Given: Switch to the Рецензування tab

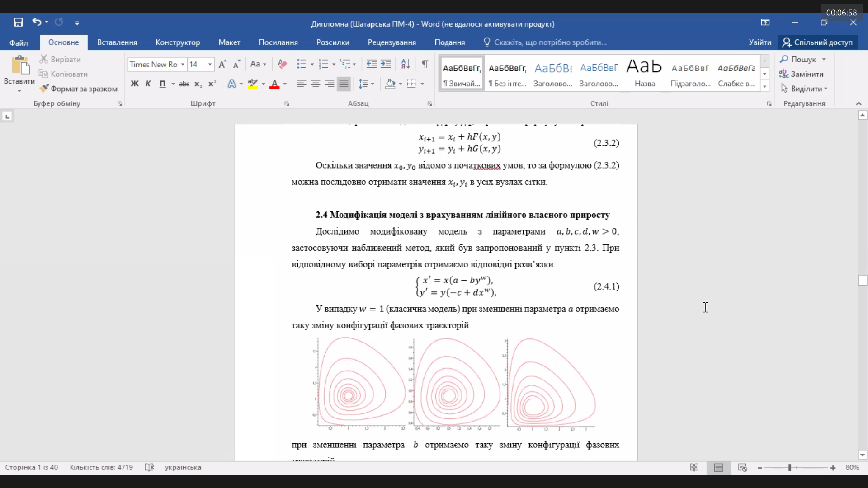Looking at the screenshot, I should click(x=392, y=42).
